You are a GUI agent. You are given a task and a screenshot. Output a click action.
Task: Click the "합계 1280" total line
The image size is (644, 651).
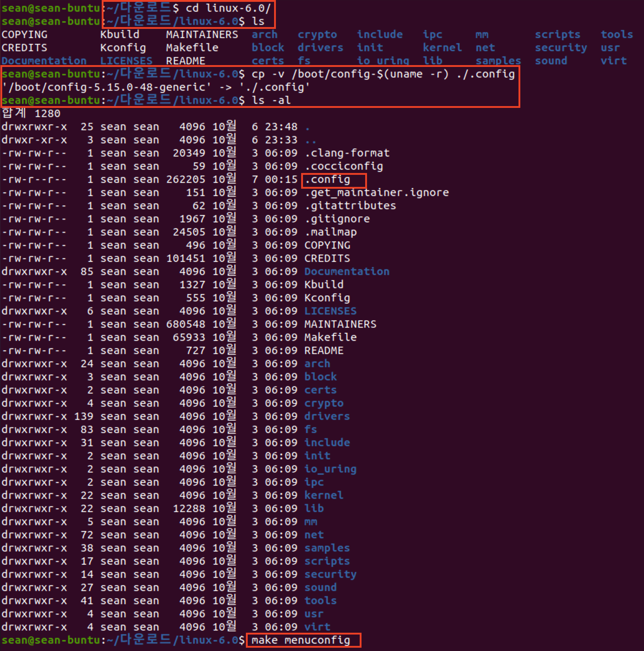point(31,113)
